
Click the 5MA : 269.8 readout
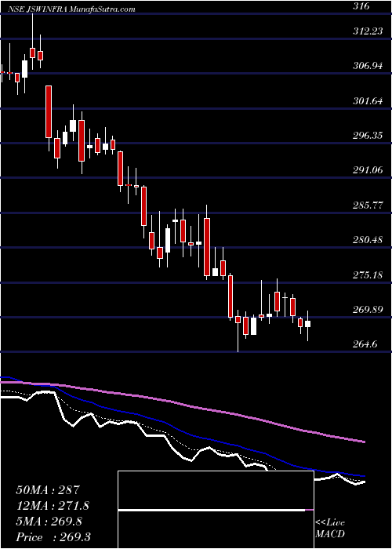(x=49, y=522)
